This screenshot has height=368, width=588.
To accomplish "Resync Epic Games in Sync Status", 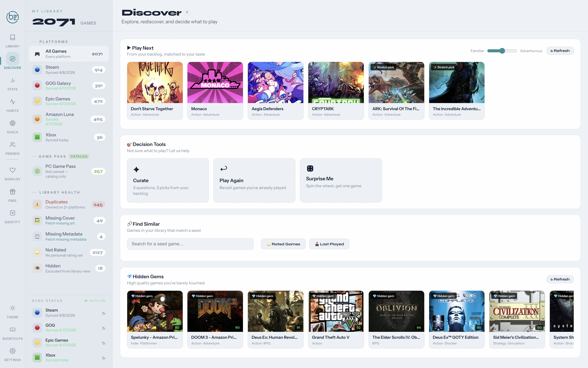I will tap(104, 343).
